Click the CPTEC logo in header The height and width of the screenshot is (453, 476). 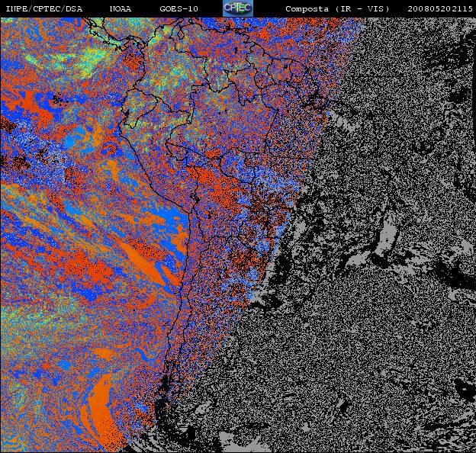[238, 8]
